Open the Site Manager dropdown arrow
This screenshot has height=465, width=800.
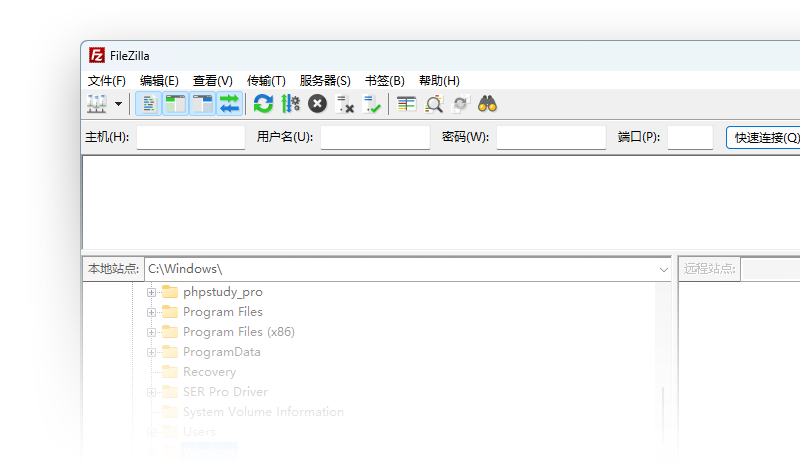[x=119, y=104]
